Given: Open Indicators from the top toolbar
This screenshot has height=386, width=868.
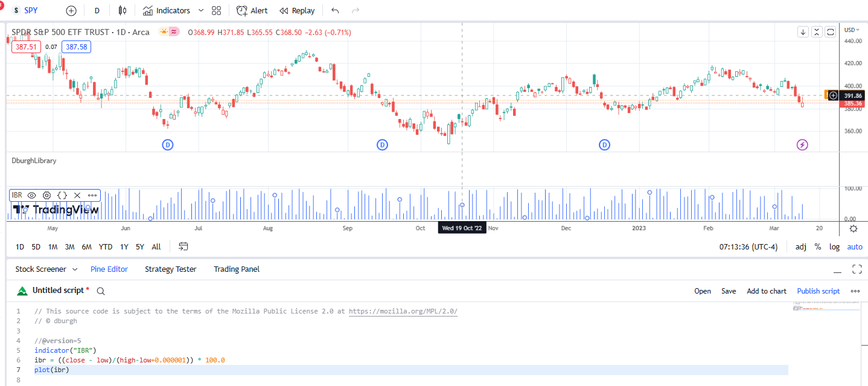Looking at the screenshot, I should click(168, 10).
